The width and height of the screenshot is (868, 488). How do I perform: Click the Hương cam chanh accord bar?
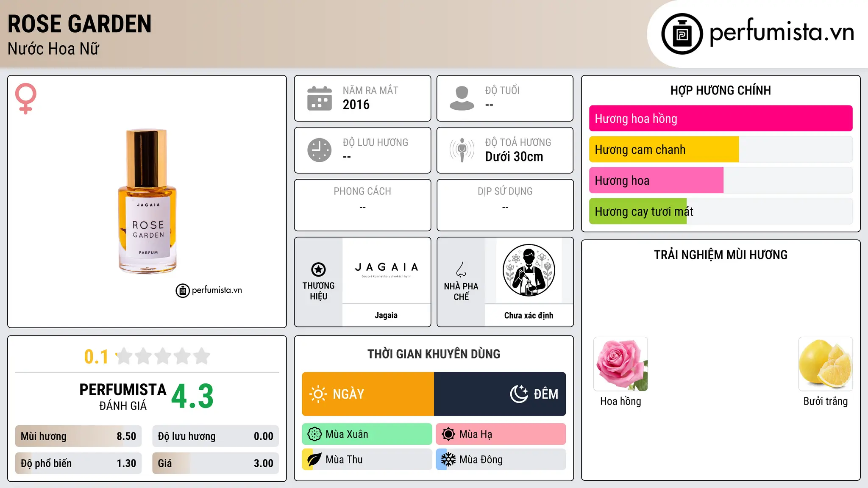[x=721, y=150]
